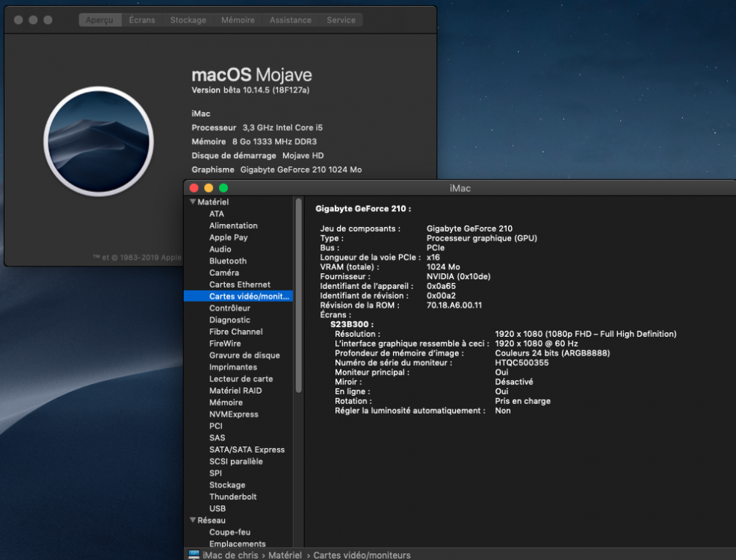
Task: Select Imprimantes in the sidebar
Action: point(233,367)
